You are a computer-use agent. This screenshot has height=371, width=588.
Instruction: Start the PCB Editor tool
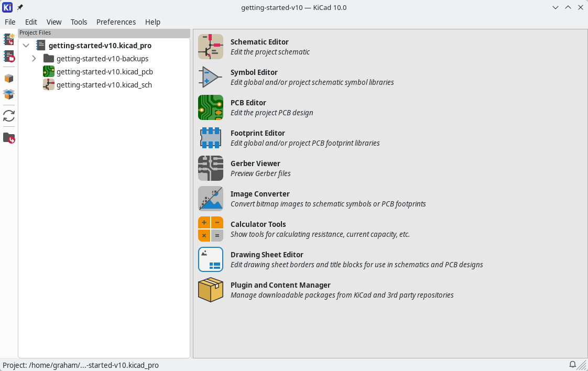pos(211,107)
